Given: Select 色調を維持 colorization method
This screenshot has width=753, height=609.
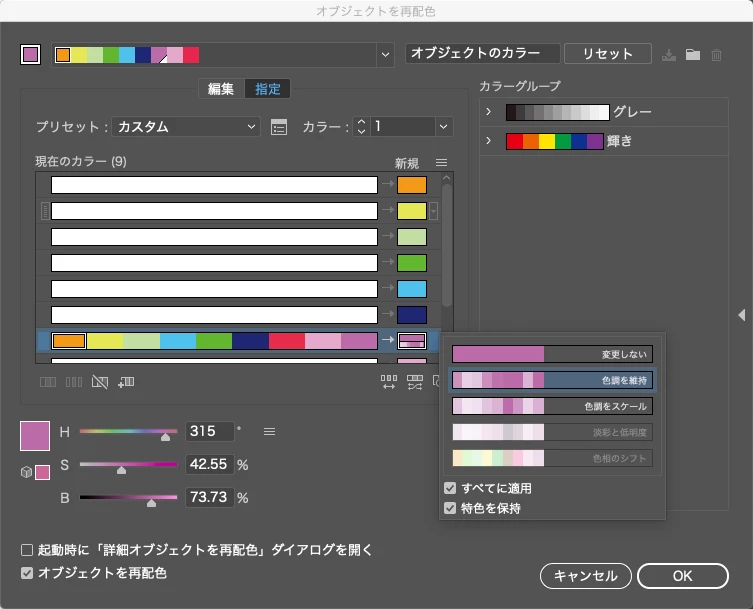Looking at the screenshot, I should point(552,380).
